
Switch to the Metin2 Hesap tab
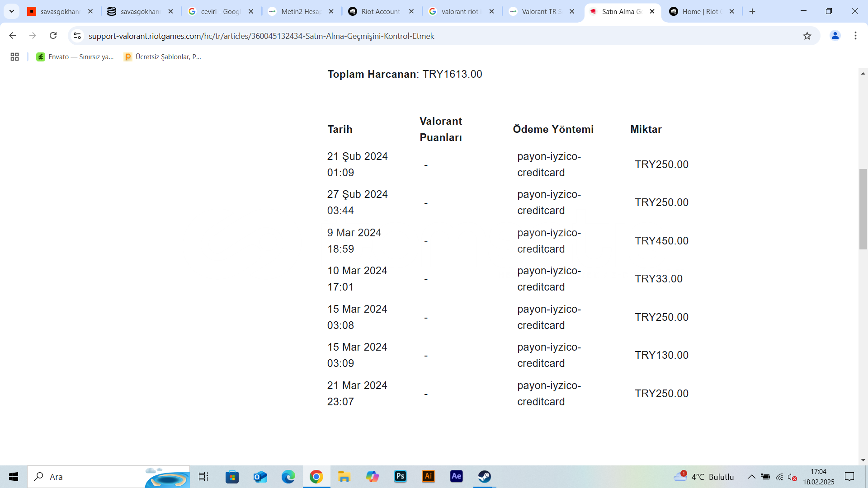300,11
